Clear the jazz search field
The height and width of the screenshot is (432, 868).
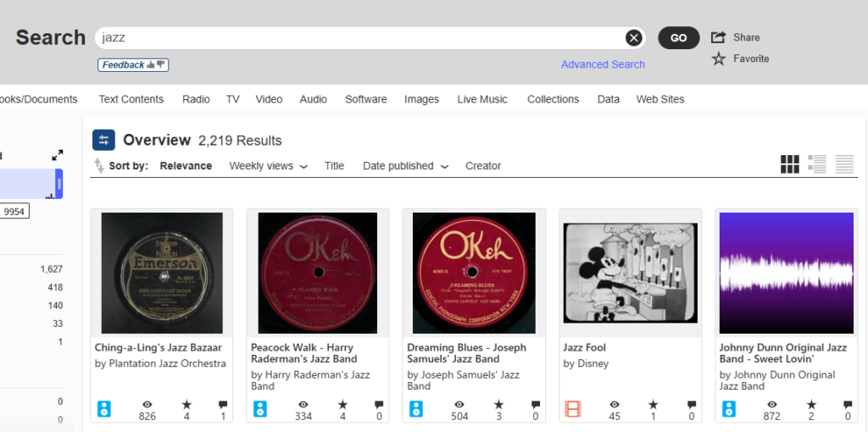(633, 37)
